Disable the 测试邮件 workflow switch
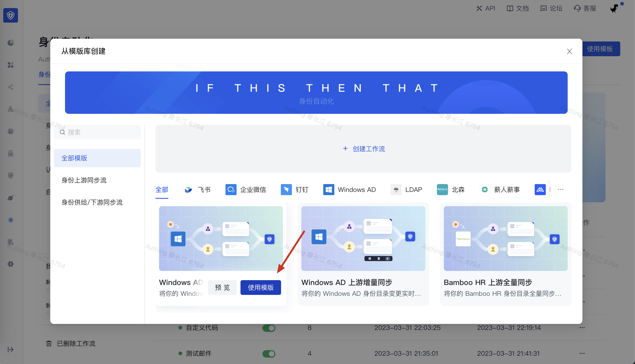The width and height of the screenshot is (635, 364). coord(269,353)
